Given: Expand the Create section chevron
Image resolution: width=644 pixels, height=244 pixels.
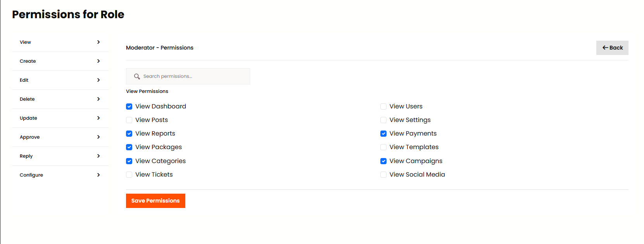Looking at the screenshot, I should coord(98,61).
